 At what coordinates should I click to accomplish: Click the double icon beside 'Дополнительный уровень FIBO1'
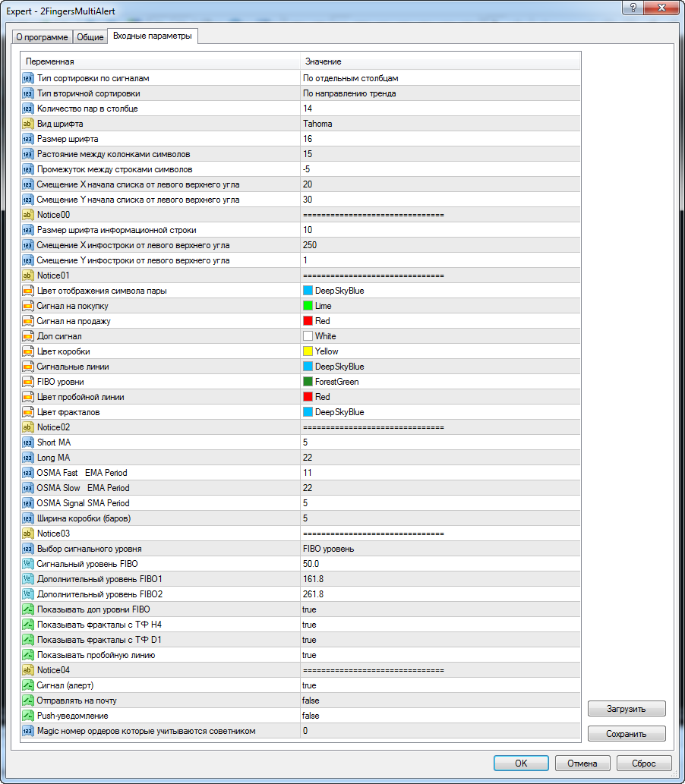[x=27, y=579]
